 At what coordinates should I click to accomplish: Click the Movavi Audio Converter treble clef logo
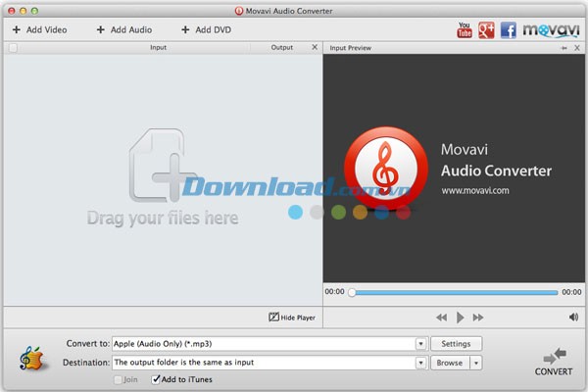tap(386, 168)
